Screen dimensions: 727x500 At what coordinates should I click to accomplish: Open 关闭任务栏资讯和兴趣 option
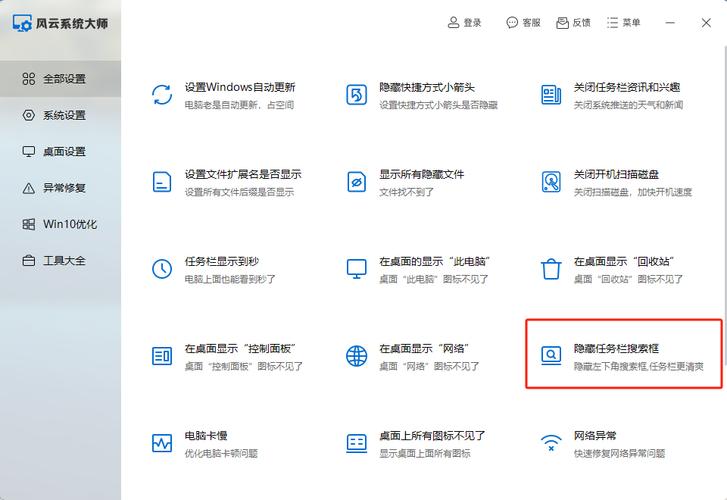pos(627,87)
